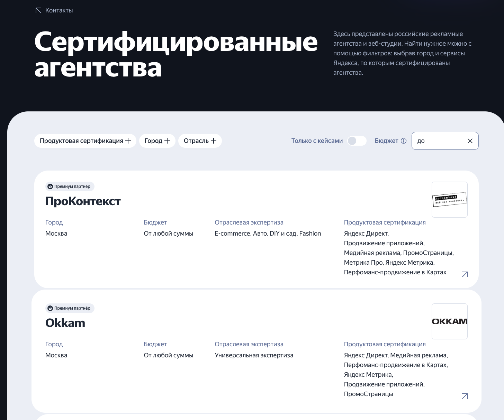The height and width of the screenshot is (420, 504).
Task: Click ПроКонтекст's Метрика Про, Яндекс Метрика line
Action: click(389, 263)
